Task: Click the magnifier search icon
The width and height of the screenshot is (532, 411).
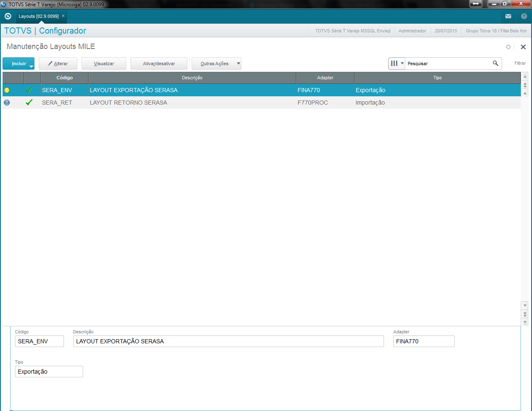Action: click(495, 63)
